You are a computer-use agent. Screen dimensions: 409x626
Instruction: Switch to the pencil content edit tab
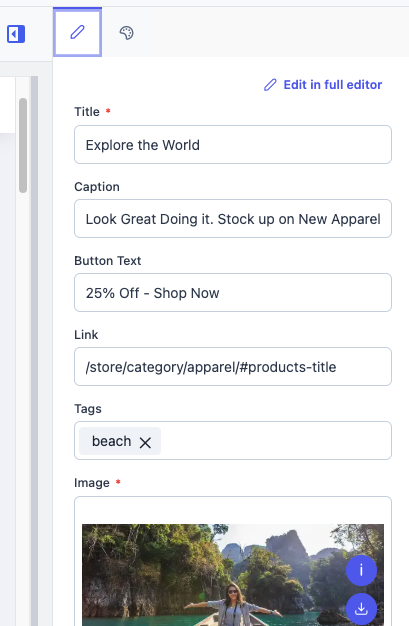tap(77, 32)
